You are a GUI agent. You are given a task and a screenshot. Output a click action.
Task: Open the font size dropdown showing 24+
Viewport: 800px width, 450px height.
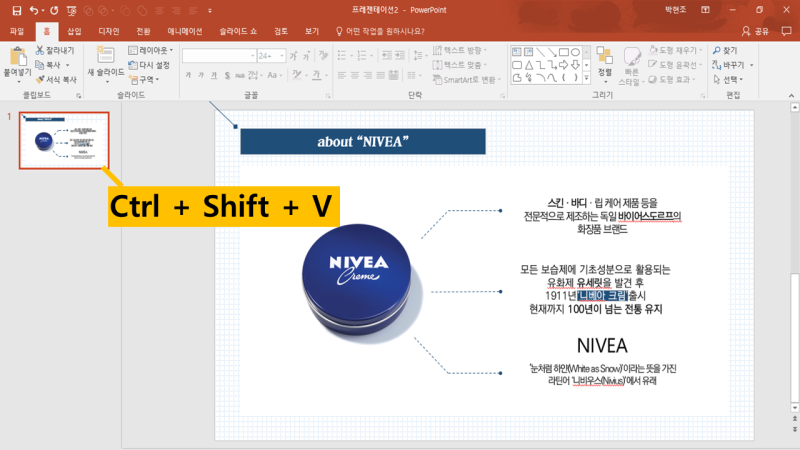pos(282,56)
